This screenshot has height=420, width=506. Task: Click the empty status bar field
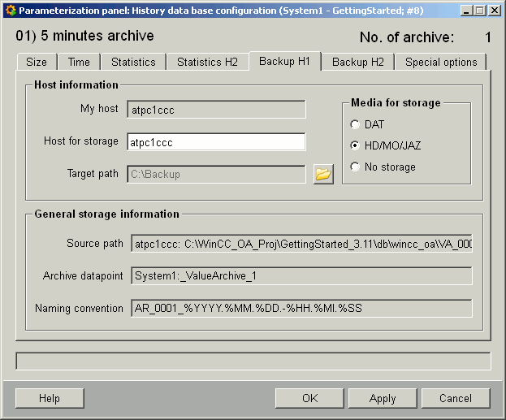[x=253, y=362]
